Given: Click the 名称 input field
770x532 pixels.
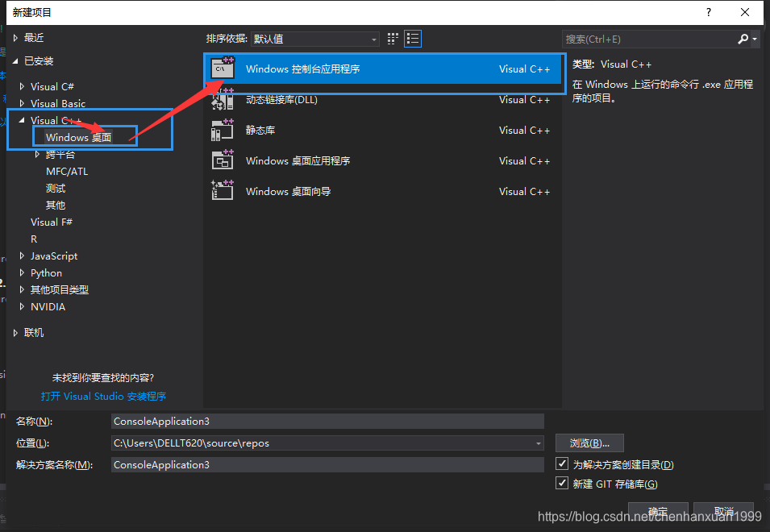Looking at the screenshot, I should (327, 421).
